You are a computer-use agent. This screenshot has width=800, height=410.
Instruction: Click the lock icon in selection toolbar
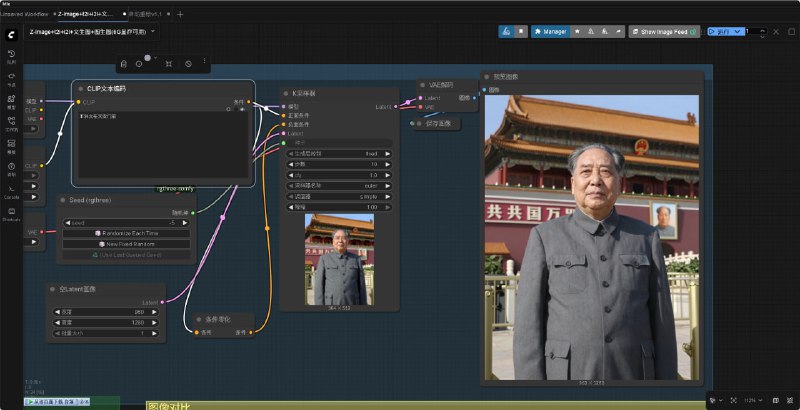pos(123,64)
